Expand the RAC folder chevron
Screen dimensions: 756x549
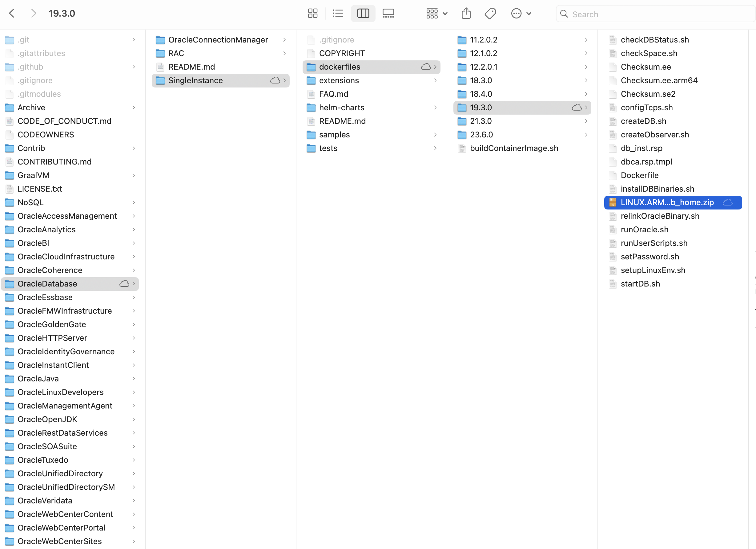click(284, 53)
